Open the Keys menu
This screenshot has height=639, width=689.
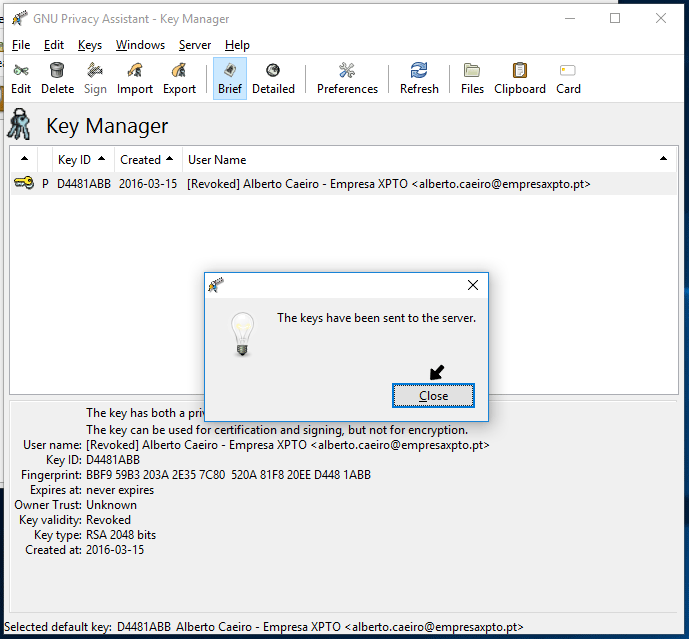(90, 45)
